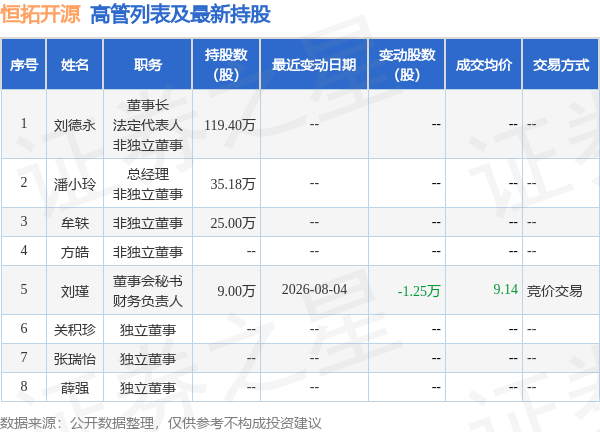
Task: Click serial number 1
Action: click(24, 123)
